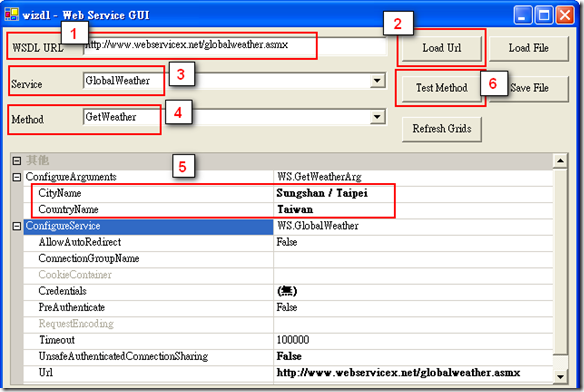Viewport: 584px width, 392px height.
Task: Select the Timeout property
Action: pyautogui.click(x=57, y=340)
